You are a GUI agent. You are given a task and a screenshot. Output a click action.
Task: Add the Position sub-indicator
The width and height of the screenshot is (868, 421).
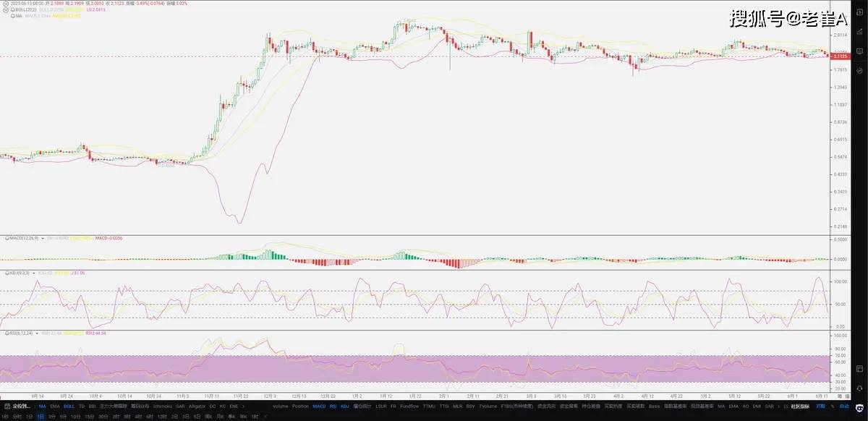[x=300, y=407]
